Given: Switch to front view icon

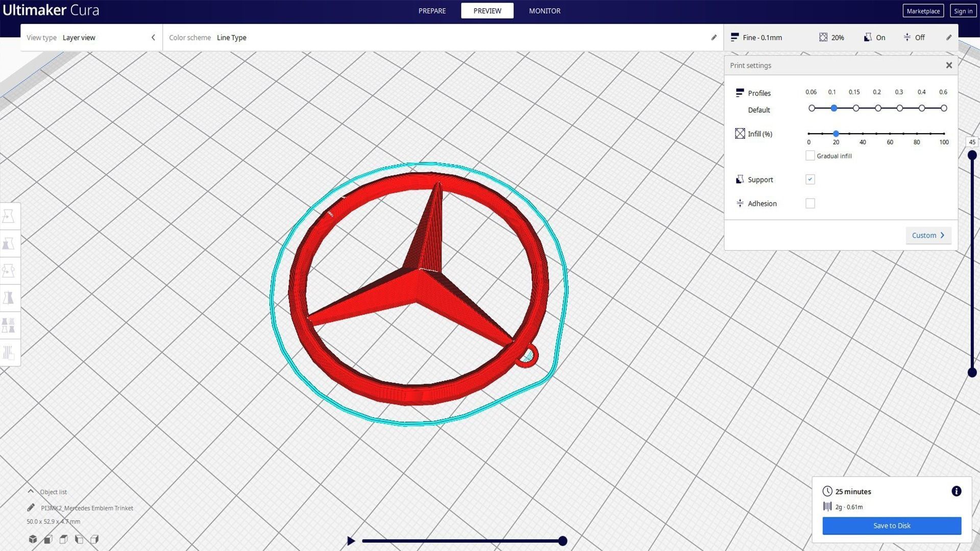Looking at the screenshot, I should [48, 539].
